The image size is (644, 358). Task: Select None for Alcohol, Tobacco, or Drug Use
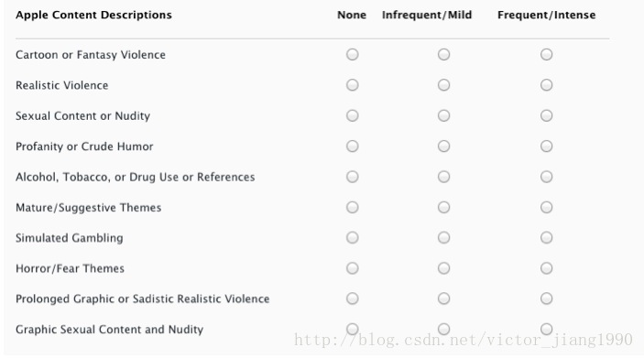coord(353,177)
